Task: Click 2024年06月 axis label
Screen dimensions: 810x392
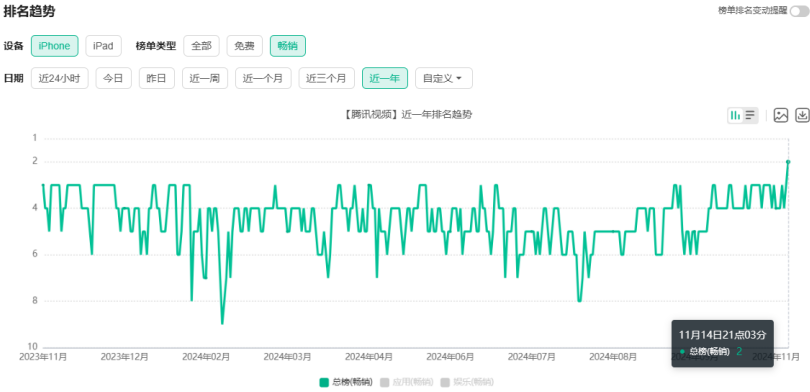Action: tap(450, 357)
